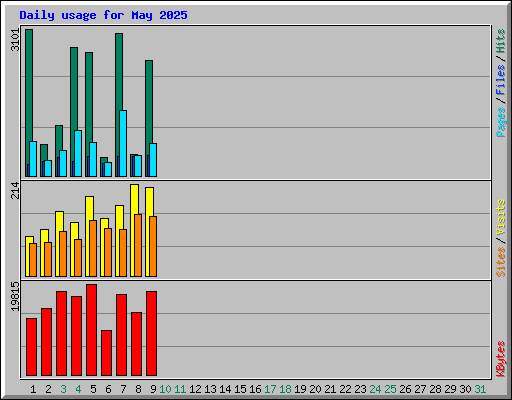Viewport: 512px width, 400px height.
Task: Click the KBytes legend label
Action: [x=501, y=359]
